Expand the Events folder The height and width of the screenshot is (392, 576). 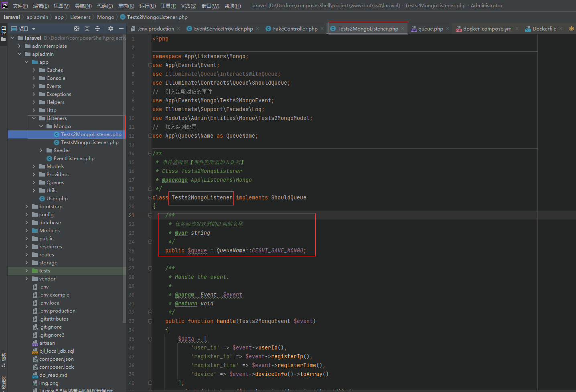pyautogui.click(x=34, y=86)
